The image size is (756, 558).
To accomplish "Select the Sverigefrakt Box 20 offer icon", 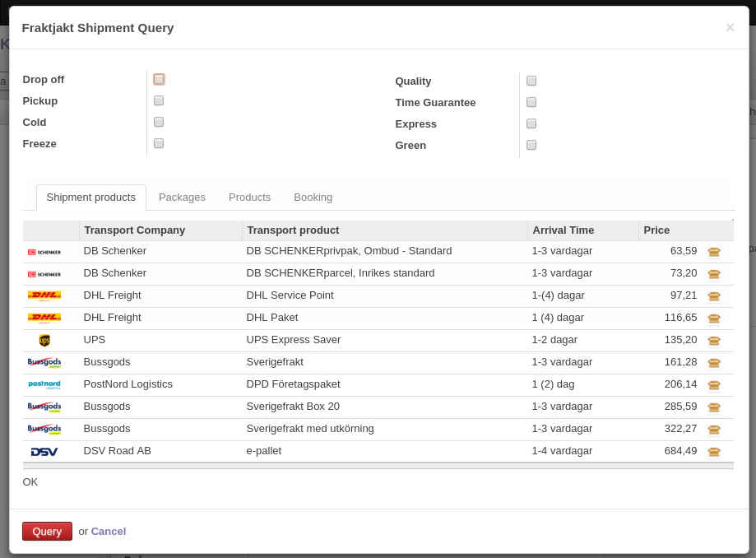I will (x=714, y=407).
